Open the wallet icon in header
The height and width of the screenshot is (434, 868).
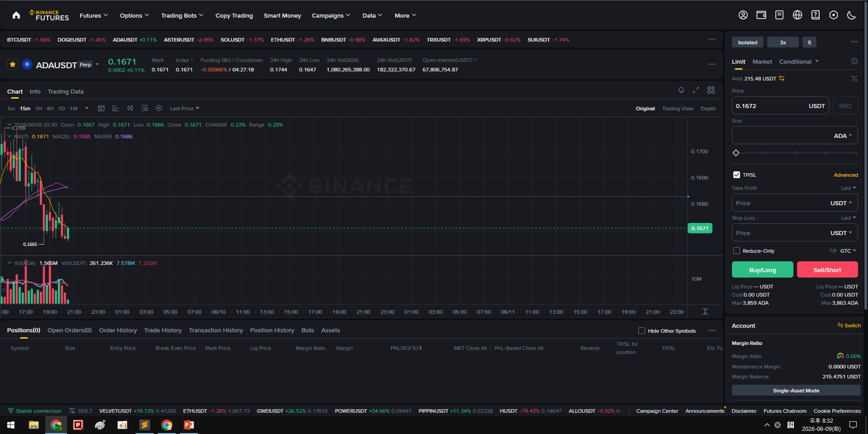[x=761, y=15]
